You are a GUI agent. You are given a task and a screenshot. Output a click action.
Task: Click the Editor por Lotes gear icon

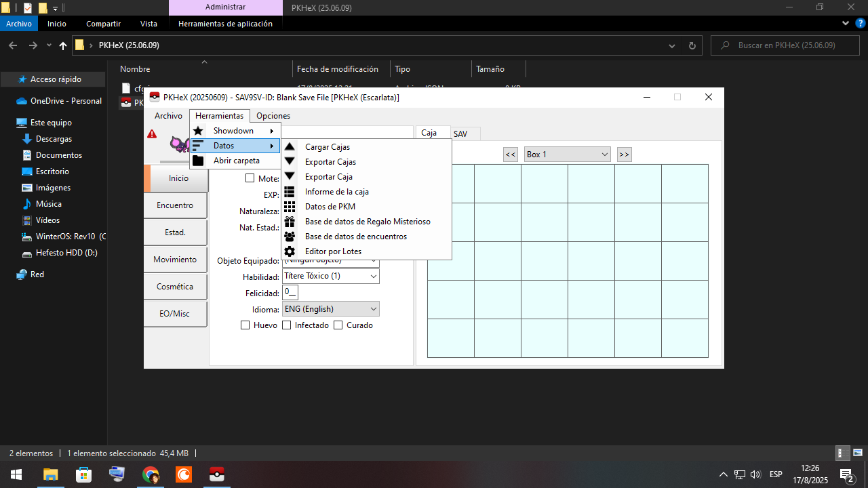point(290,251)
